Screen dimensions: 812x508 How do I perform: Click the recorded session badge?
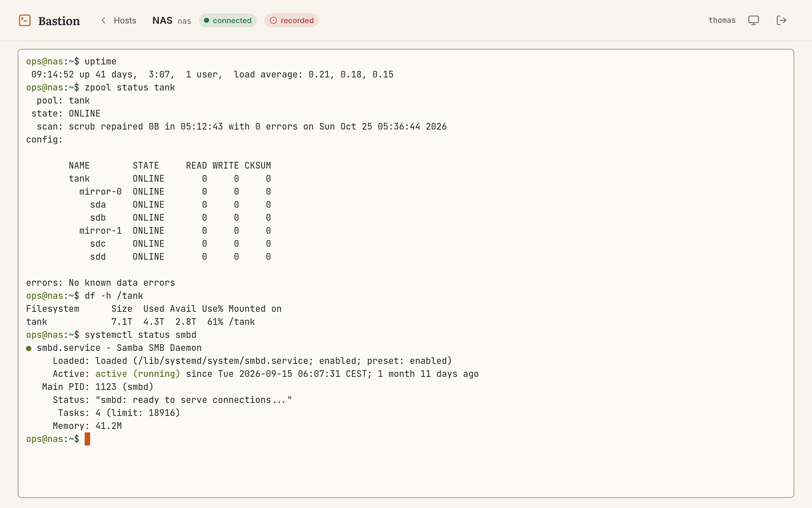[x=291, y=21]
